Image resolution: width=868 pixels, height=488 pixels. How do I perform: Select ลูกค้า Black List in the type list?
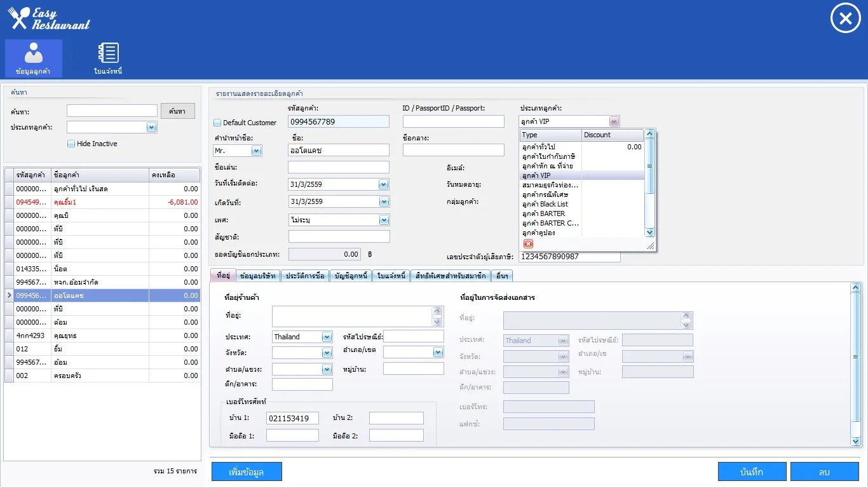click(x=581, y=204)
